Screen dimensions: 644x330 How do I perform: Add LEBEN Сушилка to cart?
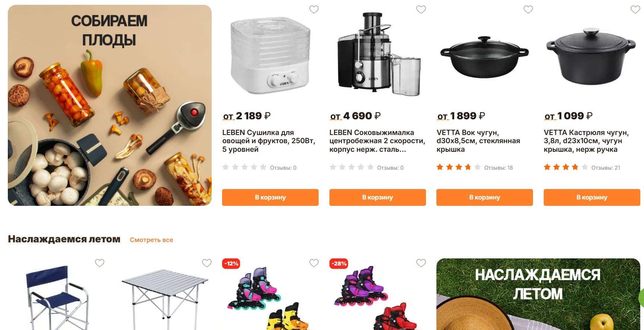pos(270,197)
